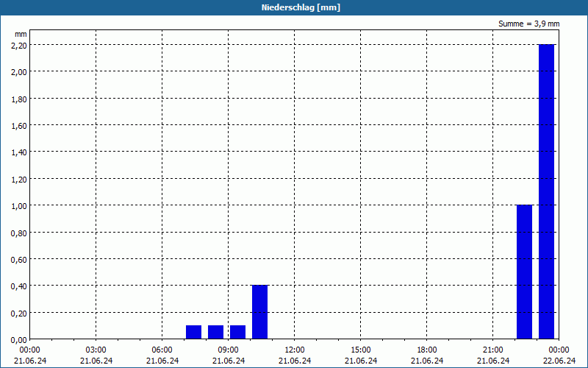Click the 1,80 y-axis label
This screenshot has height=368, width=588.
point(19,99)
